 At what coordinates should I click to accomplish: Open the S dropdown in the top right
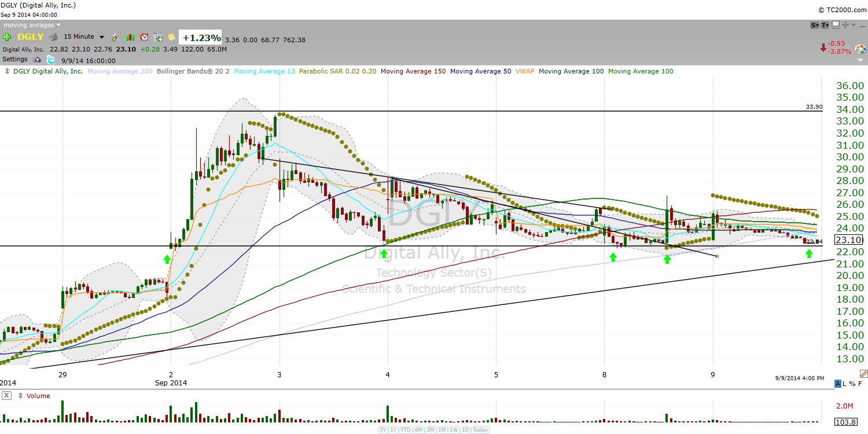[815, 25]
